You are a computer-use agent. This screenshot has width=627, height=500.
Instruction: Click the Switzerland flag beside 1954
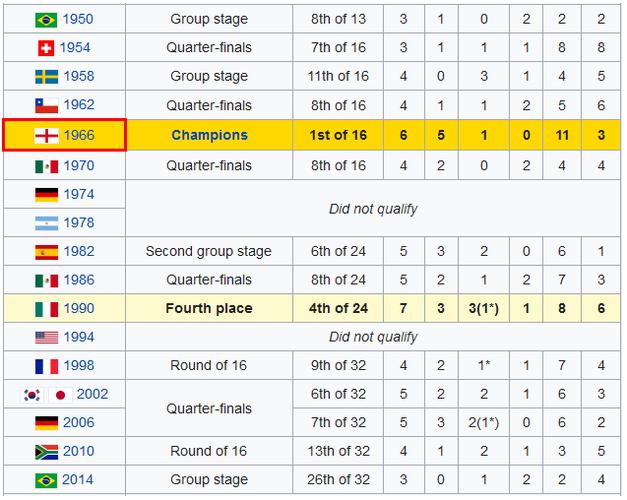[x=46, y=48]
